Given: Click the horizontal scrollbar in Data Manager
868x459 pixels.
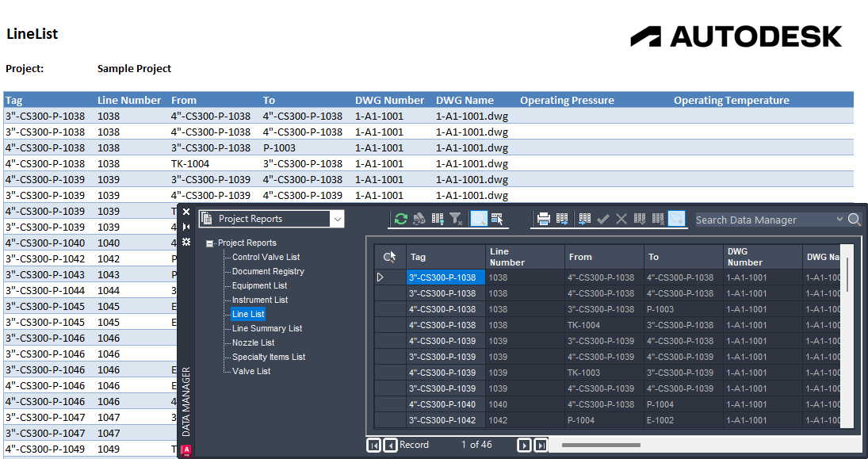Looking at the screenshot, I should (601, 446).
